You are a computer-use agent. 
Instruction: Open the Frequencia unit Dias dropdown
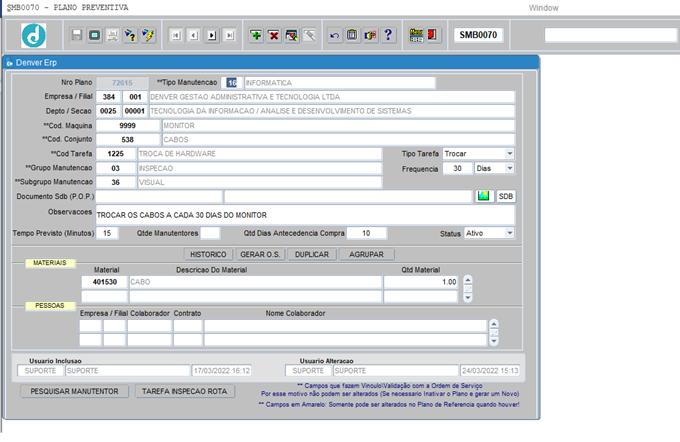click(510, 168)
